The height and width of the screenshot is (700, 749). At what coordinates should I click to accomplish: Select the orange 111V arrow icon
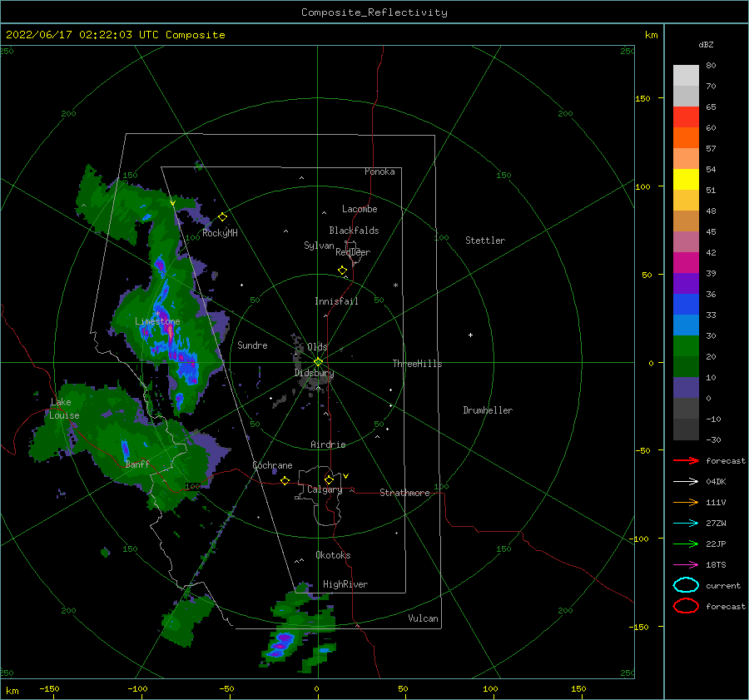[x=686, y=502]
